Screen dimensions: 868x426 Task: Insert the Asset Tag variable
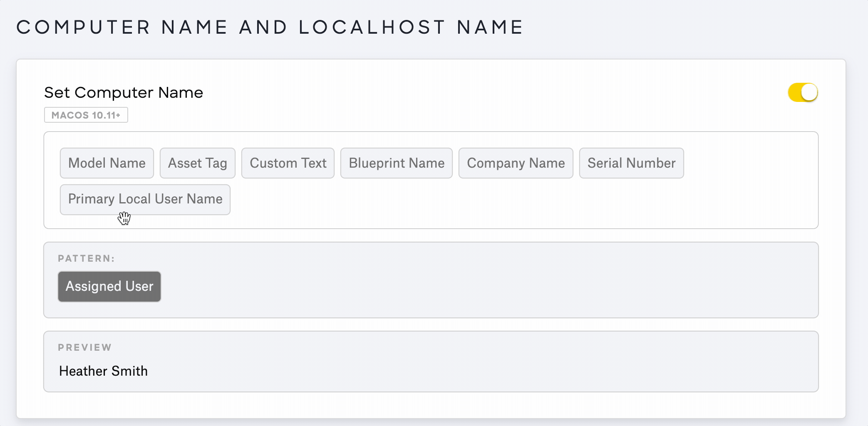point(197,163)
